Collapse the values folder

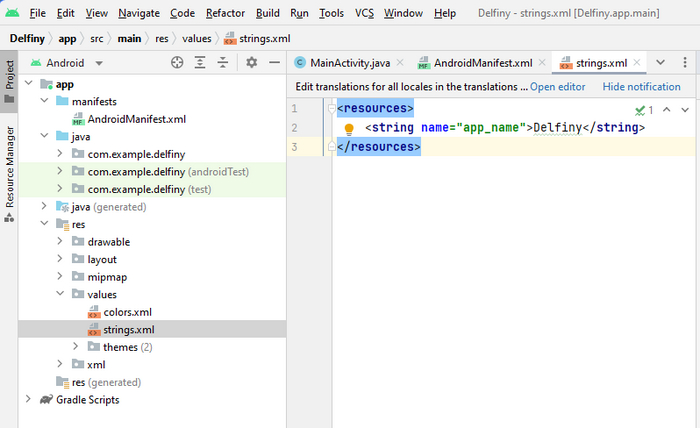pos(62,295)
